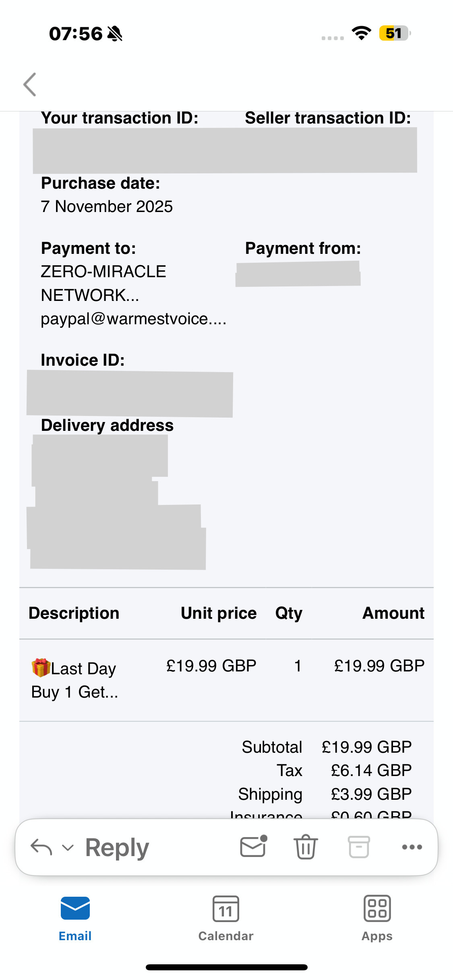Delete this email with the trash icon
Image resolution: width=453 pixels, height=980 pixels.
click(x=306, y=846)
